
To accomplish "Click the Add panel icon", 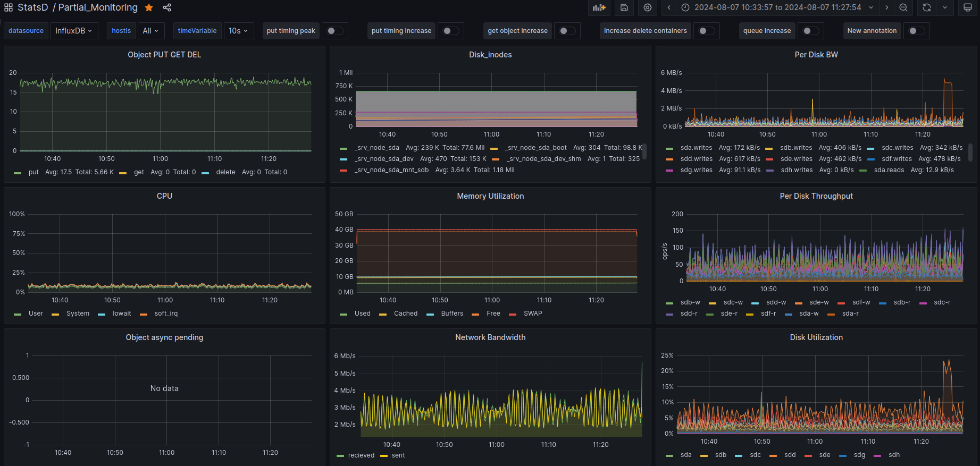I will [599, 7].
